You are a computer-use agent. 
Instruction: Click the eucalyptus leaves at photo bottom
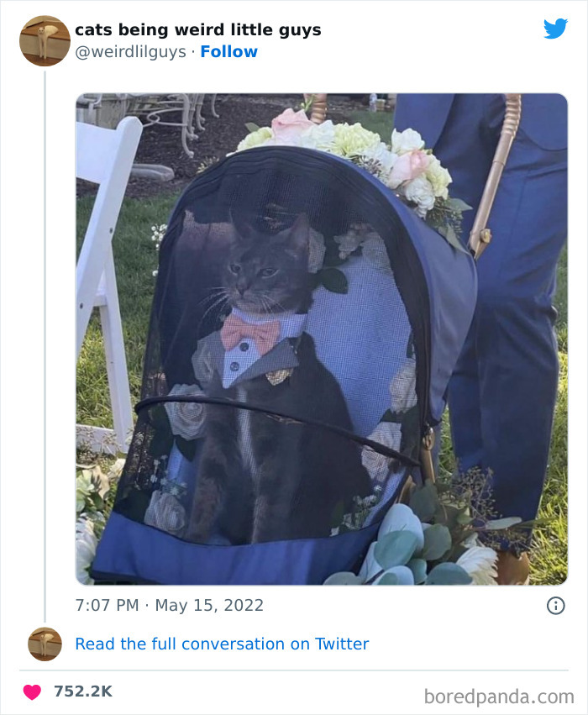point(410,547)
